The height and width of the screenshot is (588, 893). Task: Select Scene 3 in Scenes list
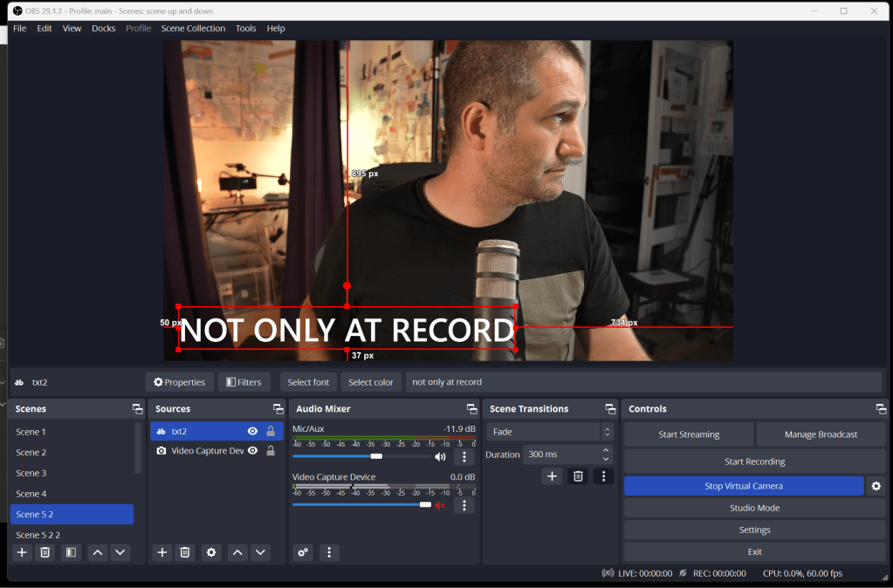click(72, 473)
